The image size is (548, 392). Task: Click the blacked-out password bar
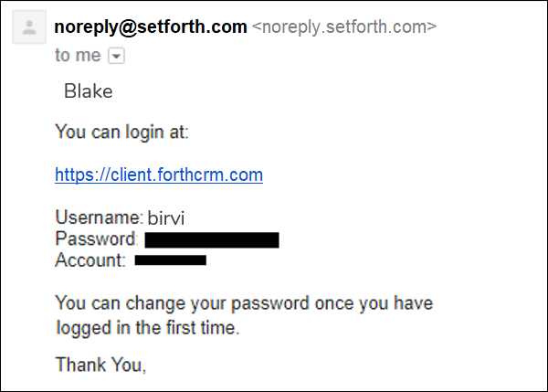tap(212, 240)
